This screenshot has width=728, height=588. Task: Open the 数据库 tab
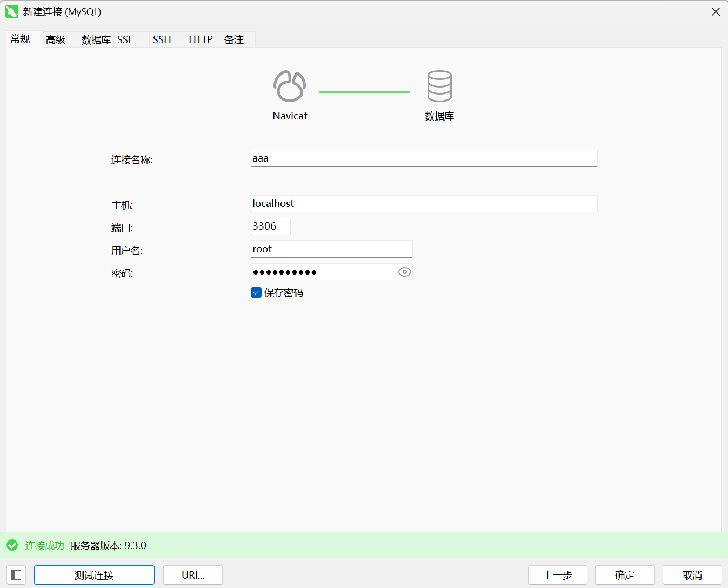click(96, 39)
